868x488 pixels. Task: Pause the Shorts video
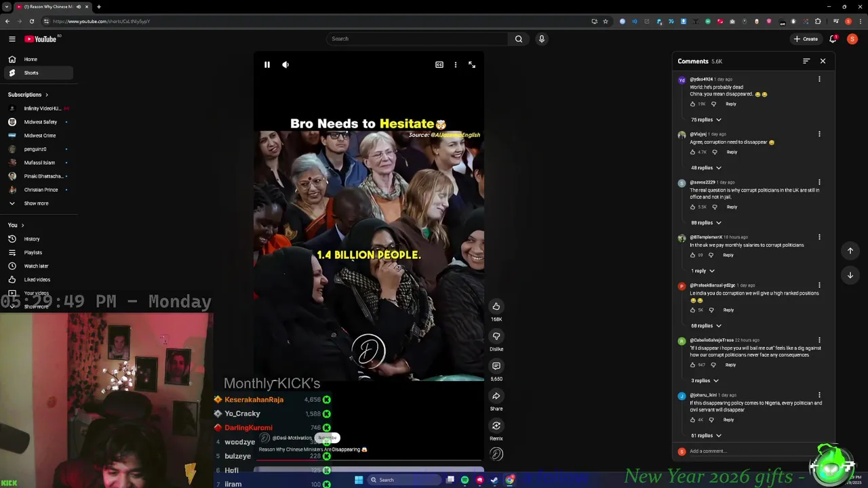point(267,65)
